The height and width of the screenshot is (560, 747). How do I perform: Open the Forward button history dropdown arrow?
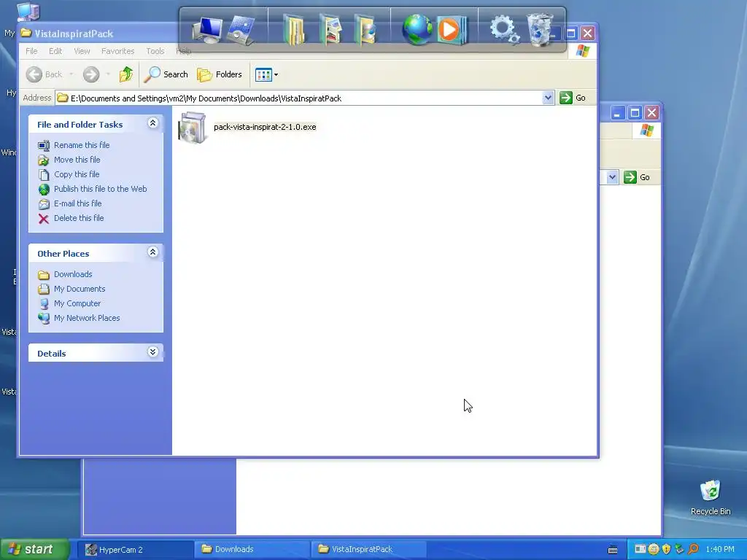pos(108,74)
